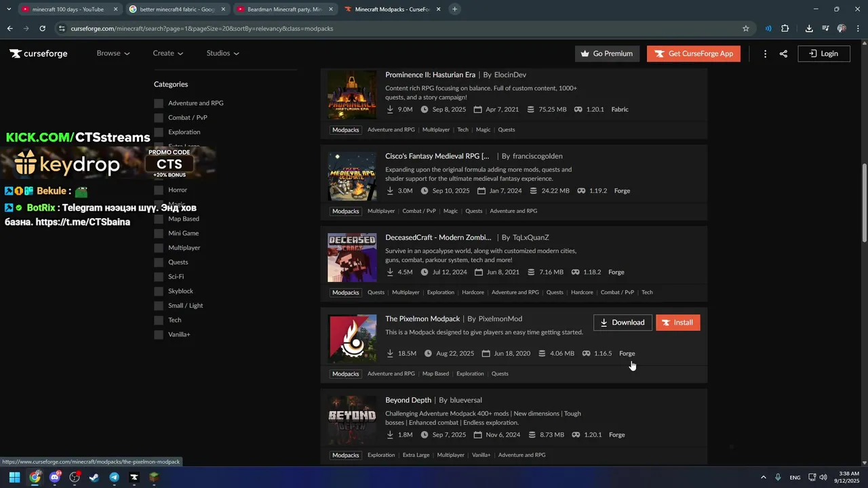Click Map Based tag on Pixelmon Modpack

click(435, 373)
